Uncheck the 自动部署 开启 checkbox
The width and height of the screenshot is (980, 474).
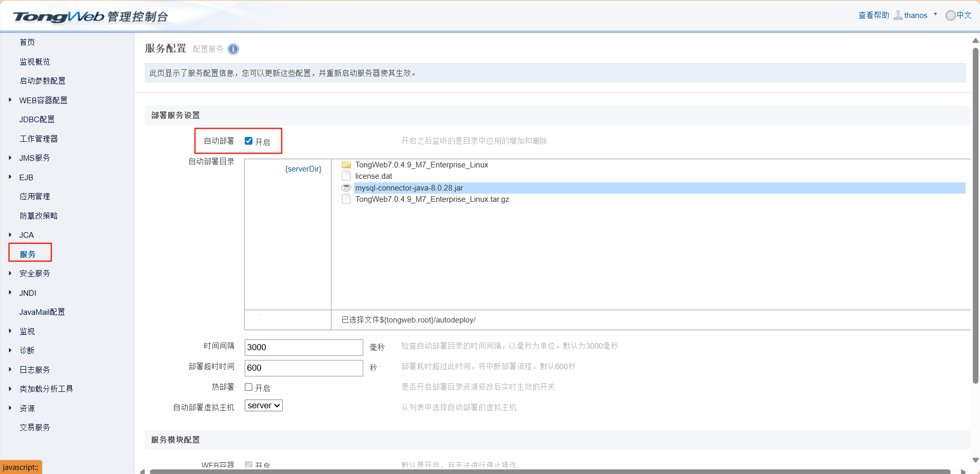pos(249,141)
